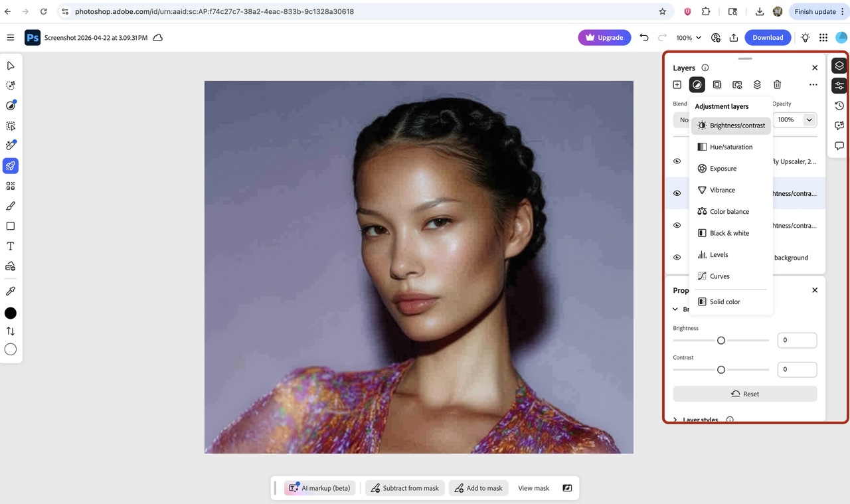Toggle the mask overlay icon after View mask

(567, 488)
